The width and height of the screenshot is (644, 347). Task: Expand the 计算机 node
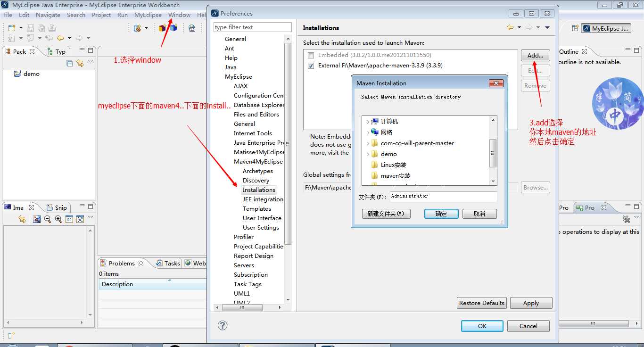point(368,122)
